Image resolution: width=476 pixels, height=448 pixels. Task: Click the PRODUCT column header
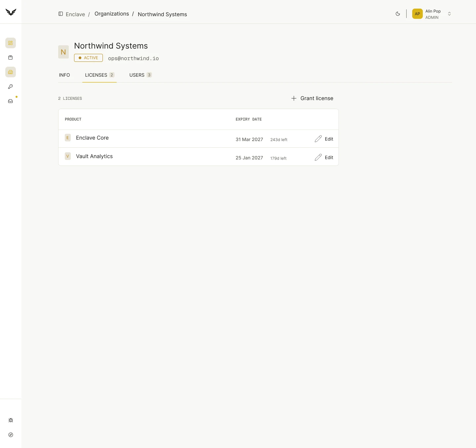73,119
